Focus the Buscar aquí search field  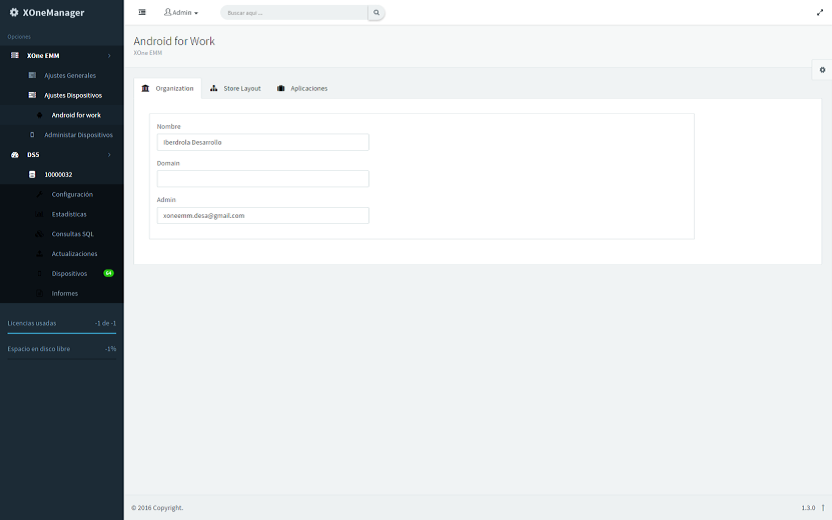294,13
